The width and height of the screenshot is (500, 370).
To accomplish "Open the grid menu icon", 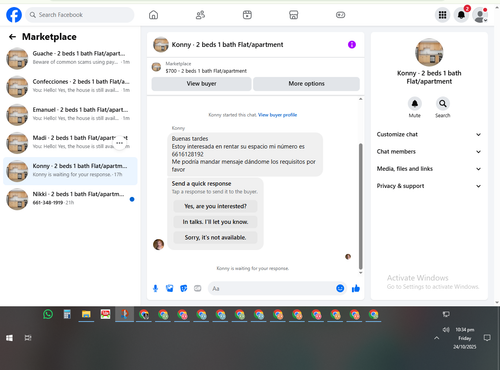I will pyautogui.click(x=442, y=15).
